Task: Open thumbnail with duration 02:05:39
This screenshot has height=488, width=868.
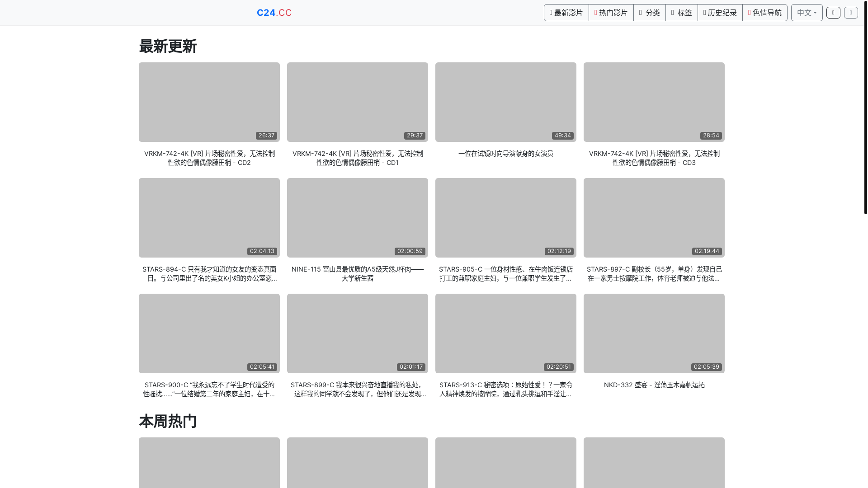Action: 654,333
